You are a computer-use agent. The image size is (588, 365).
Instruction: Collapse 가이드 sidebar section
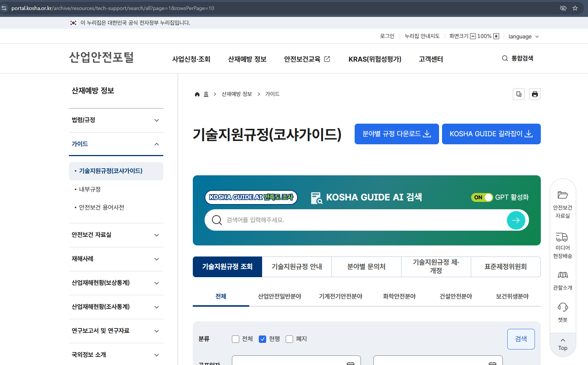point(116,144)
